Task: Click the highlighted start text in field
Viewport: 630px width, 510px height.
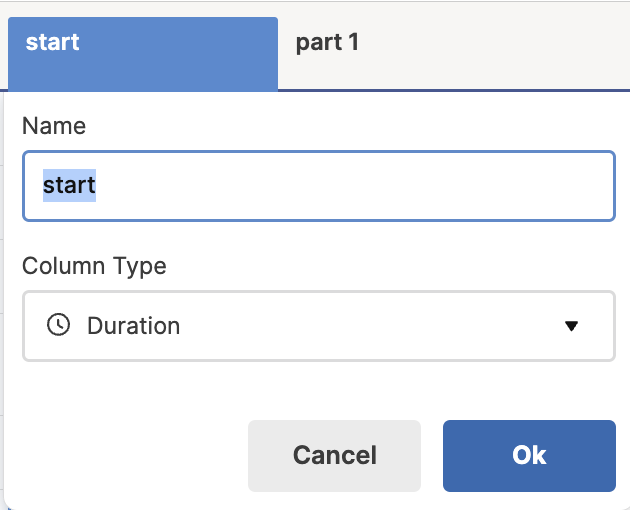Action: tap(69, 186)
